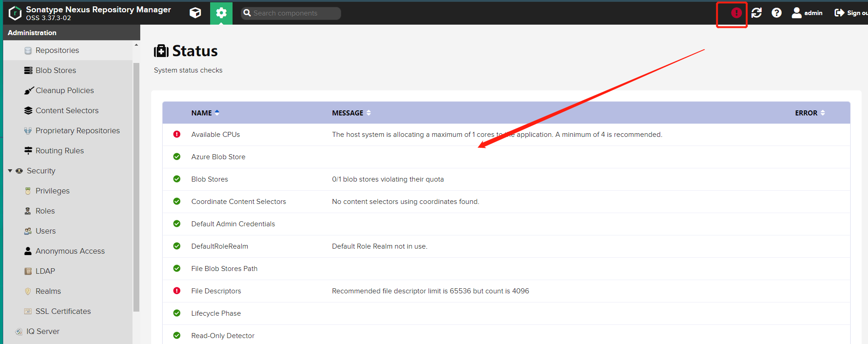
Task: Open the Help question mark icon
Action: pos(776,13)
